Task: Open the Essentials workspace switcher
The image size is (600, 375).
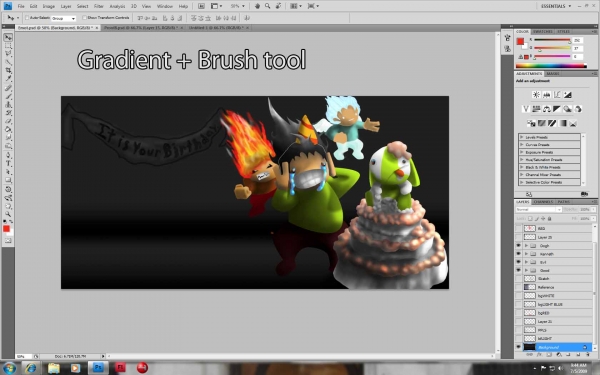Action: coord(556,6)
